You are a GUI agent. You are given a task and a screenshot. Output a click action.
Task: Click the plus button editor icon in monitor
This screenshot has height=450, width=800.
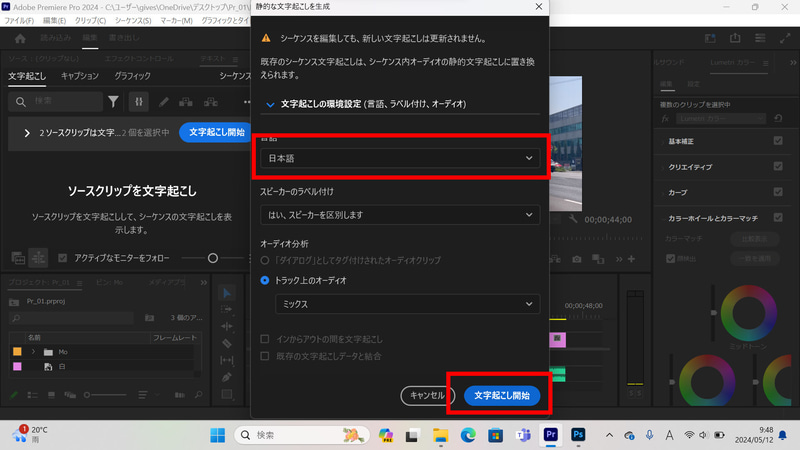click(x=632, y=259)
